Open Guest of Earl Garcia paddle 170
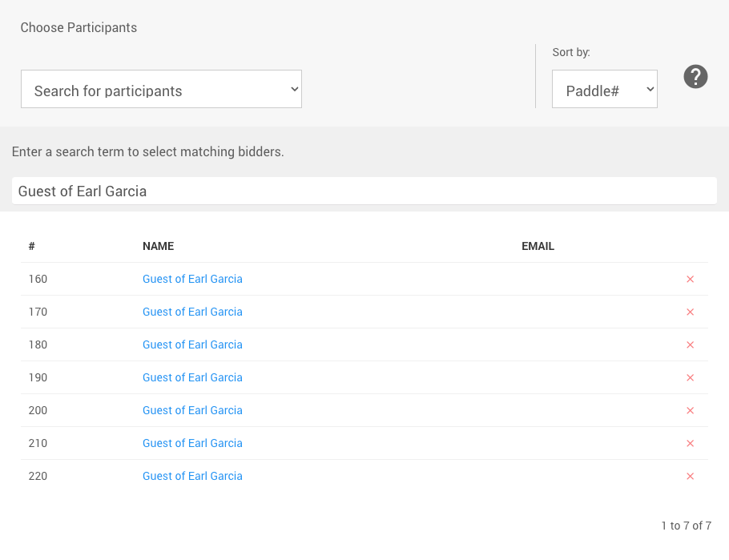Viewport: 729px width, 560px height. click(192, 312)
